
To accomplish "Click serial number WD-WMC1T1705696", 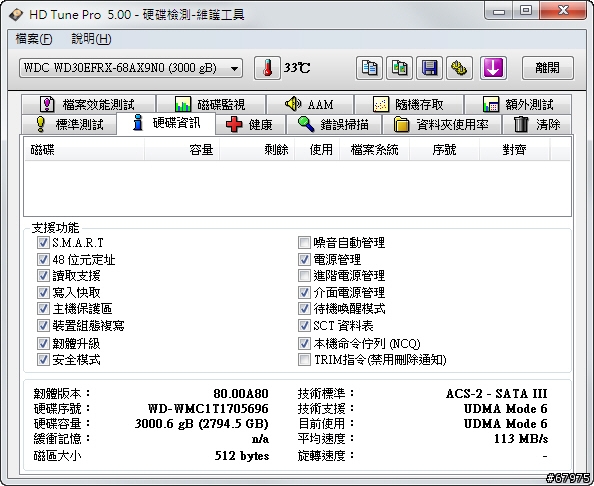I will point(208,409).
